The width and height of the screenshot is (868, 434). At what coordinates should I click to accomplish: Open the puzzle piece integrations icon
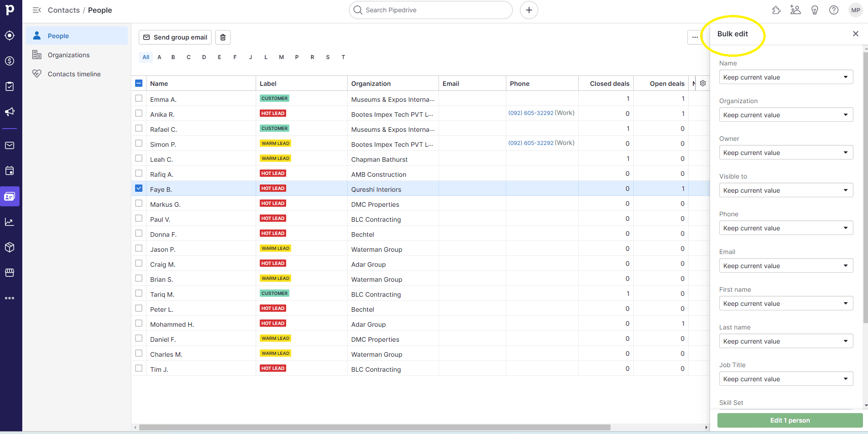pos(777,10)
